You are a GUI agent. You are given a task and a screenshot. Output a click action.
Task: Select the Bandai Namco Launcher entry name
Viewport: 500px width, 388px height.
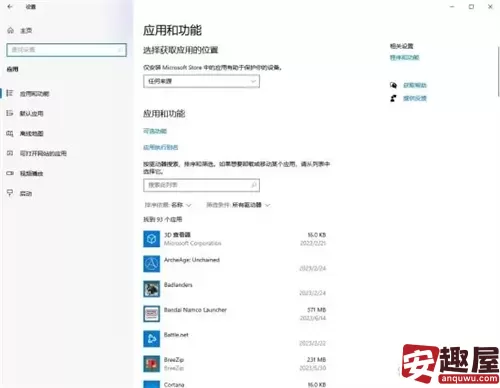point(195,310)
